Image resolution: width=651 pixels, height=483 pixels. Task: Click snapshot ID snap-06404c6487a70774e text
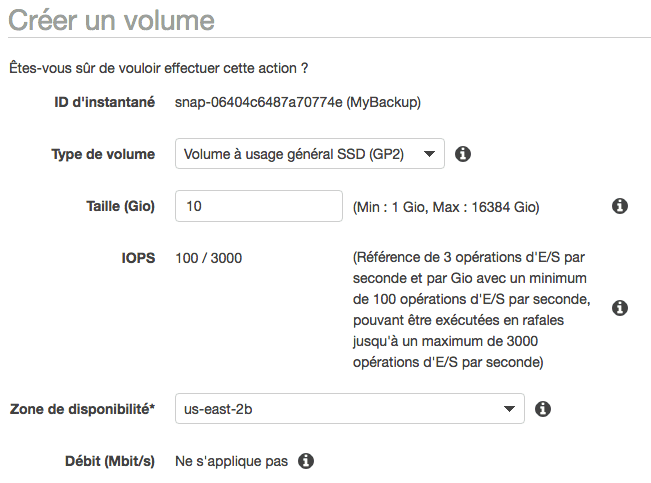click(258, 102)
